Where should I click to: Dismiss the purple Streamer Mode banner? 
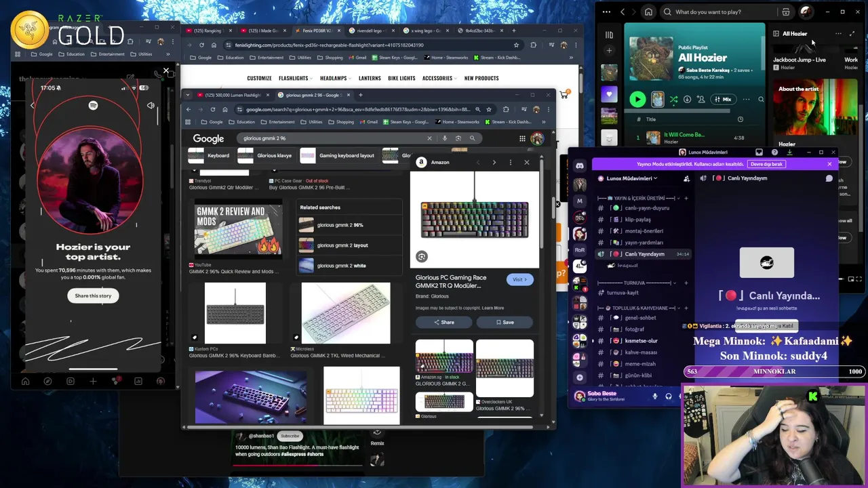click(x=829, y=164)
